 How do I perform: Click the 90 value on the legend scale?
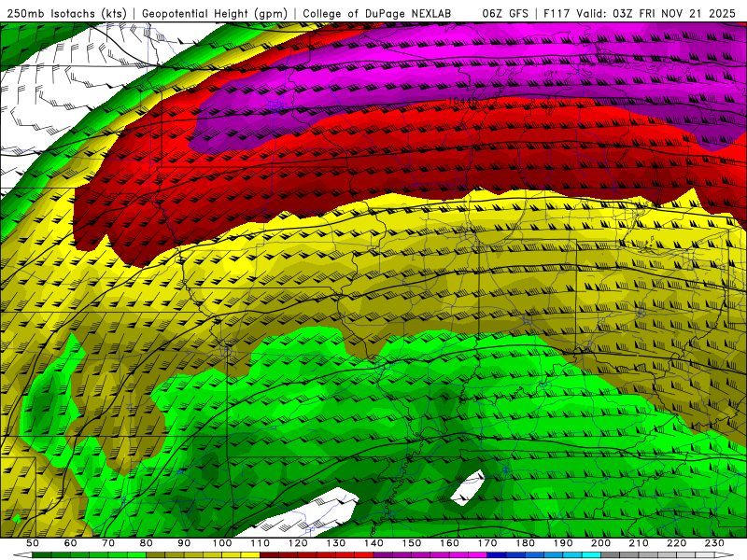pos(184,543)
